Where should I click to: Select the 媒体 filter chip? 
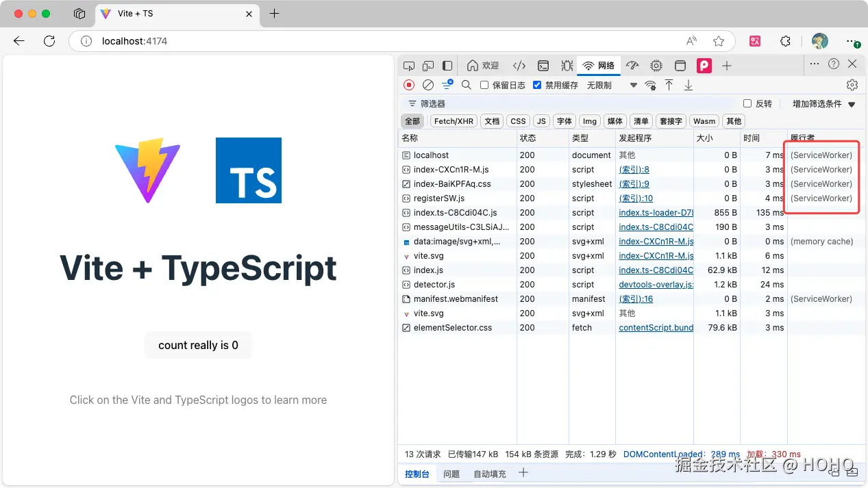(x=615, y=121)
